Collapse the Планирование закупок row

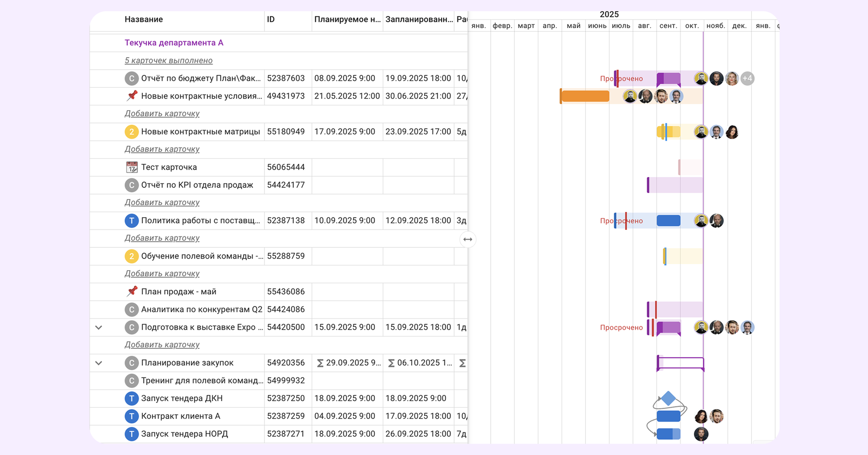(99, 363)
